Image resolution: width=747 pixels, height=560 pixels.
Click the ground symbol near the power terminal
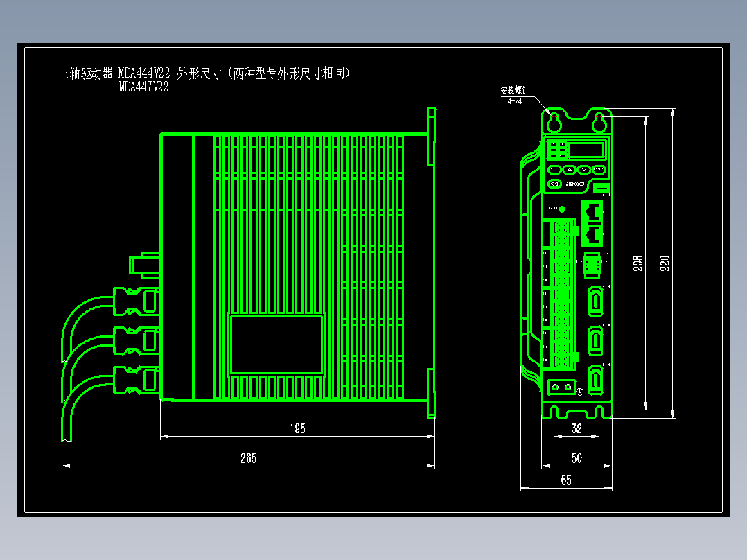(x=580, y=392)
